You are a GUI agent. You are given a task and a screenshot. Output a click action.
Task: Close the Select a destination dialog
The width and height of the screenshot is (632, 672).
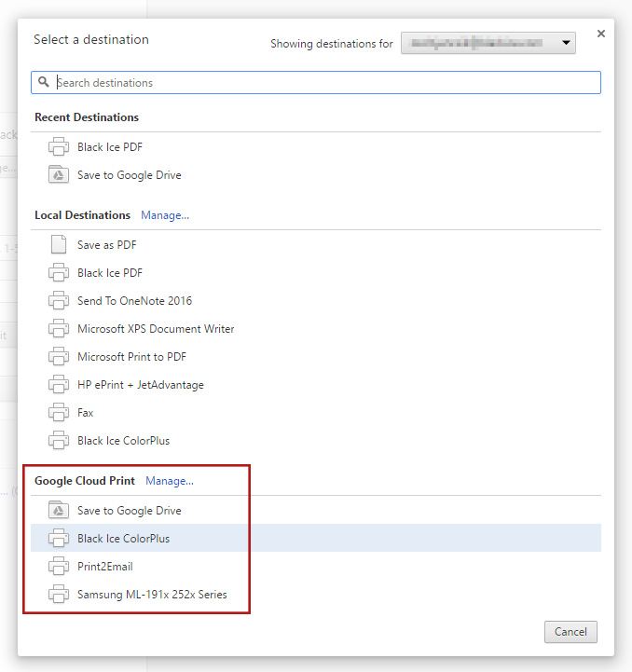(600, 34)
